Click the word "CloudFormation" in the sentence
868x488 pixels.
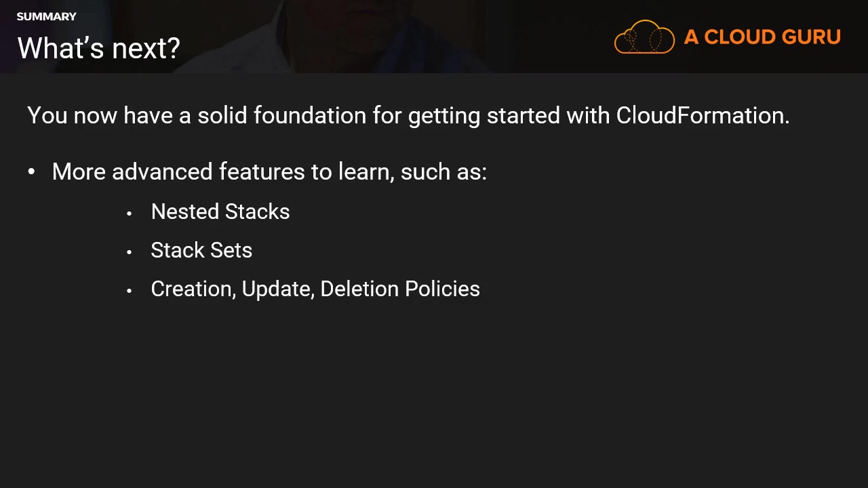pyautogui.click(x=701, y=115)
